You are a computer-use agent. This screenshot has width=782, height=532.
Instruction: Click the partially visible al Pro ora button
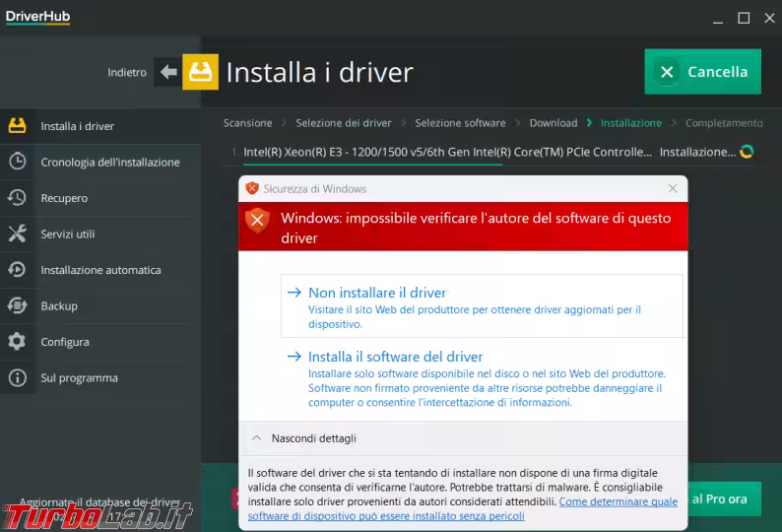point(724,499)
